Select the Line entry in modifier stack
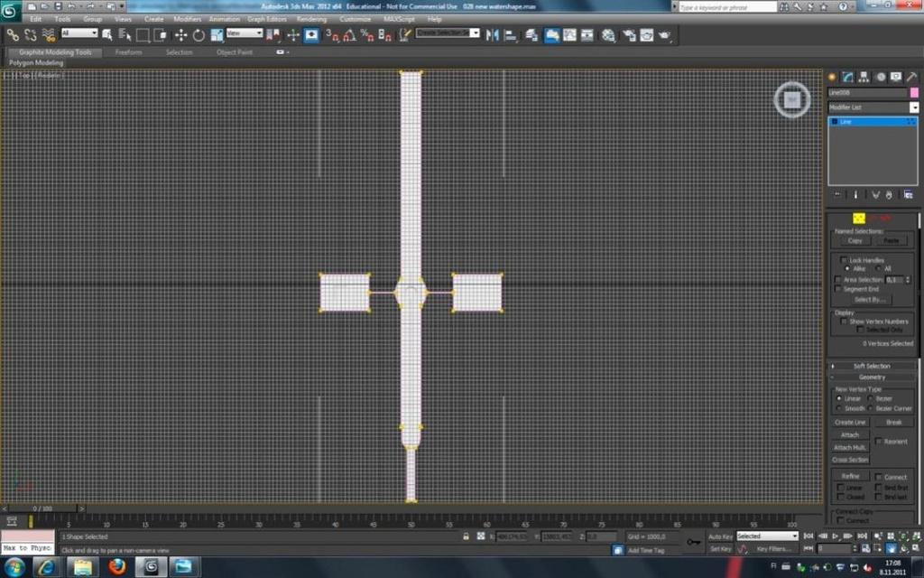This screenshot has height=578, width=924. click(873, 122)
